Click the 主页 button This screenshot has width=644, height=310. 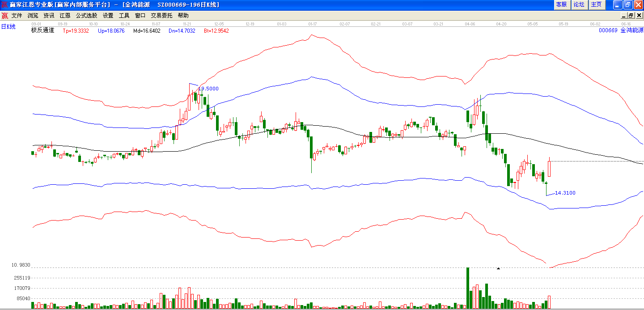tap(597, 4)
